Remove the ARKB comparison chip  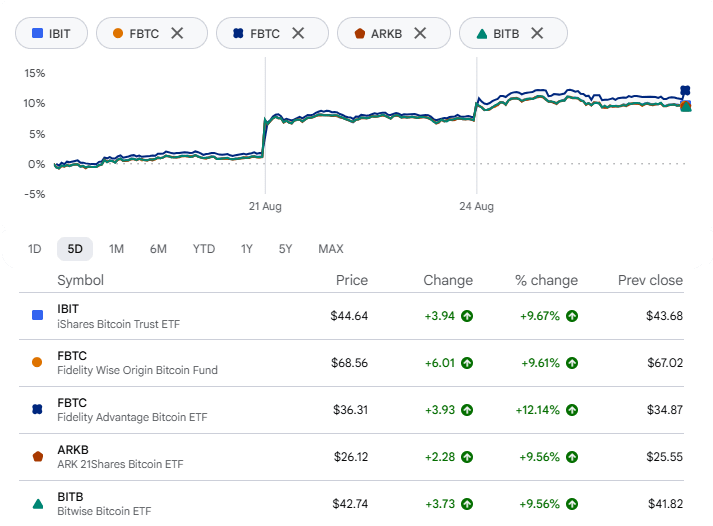pos(420,33)
